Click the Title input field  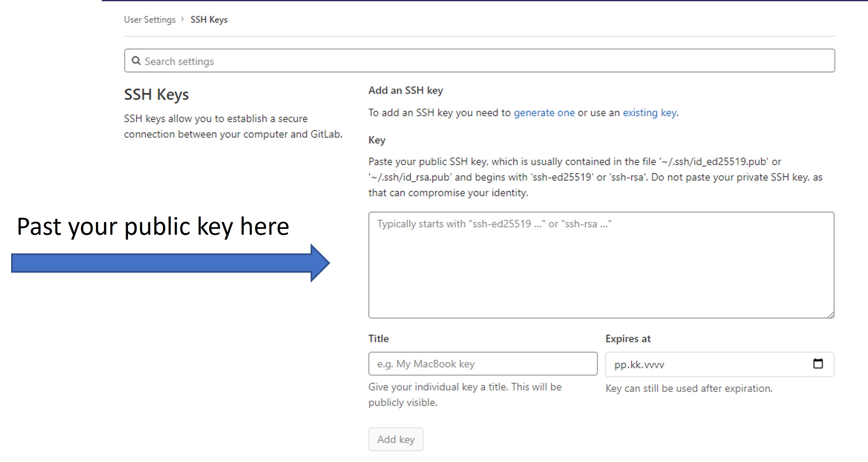click(x=483, y=364)
